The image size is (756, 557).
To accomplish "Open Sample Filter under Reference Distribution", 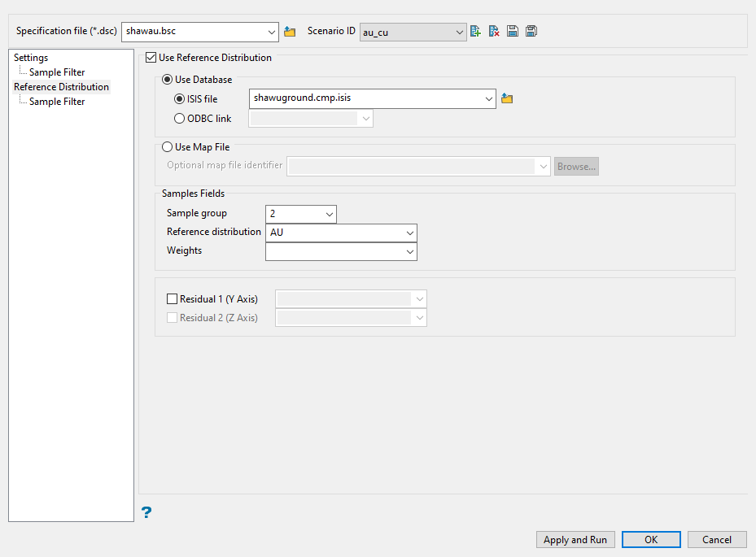I will (x=57, y=102).
